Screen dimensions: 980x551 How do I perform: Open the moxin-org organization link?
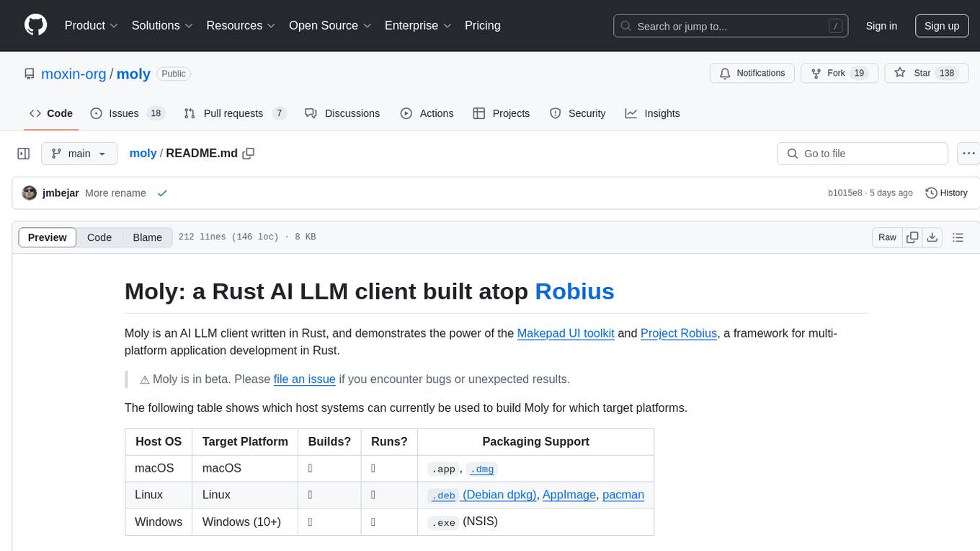click(73, 74)
